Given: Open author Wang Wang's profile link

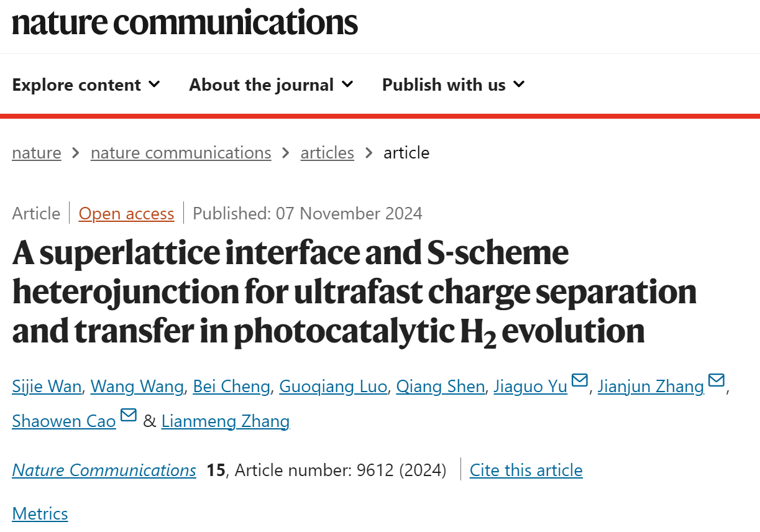Looking at the screenshot, I should [x=137, y=387].
